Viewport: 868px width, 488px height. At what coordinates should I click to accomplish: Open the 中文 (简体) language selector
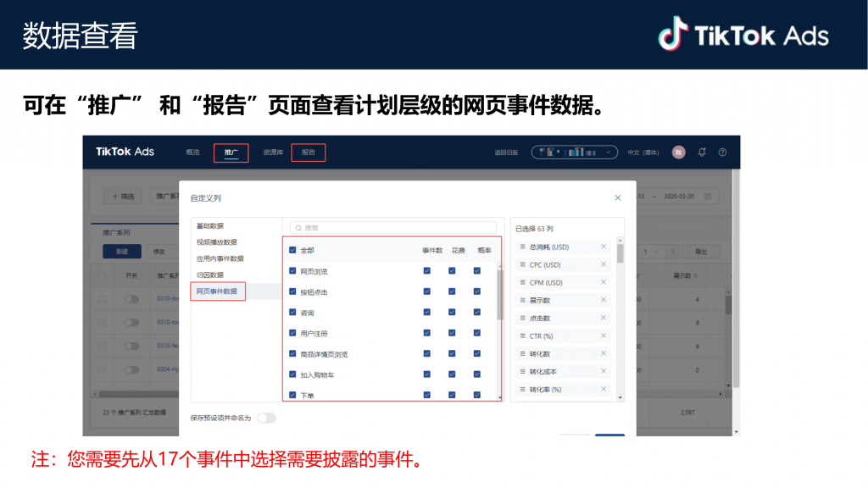coord(643,152)
